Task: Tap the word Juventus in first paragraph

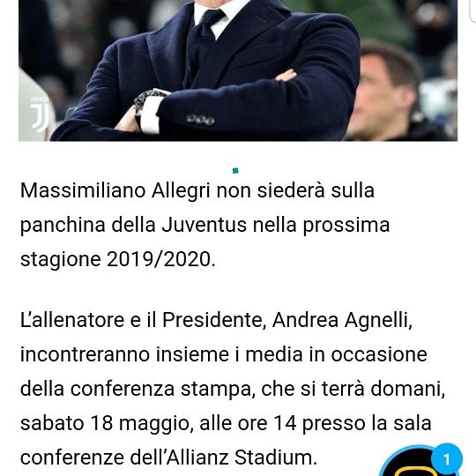Action: (204, 226)
